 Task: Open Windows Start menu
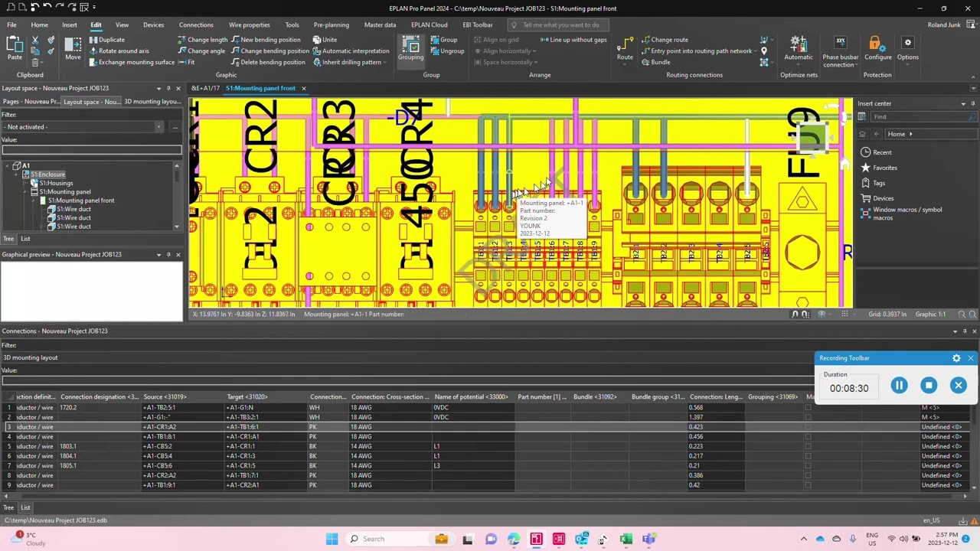click(x=332, y=539)
